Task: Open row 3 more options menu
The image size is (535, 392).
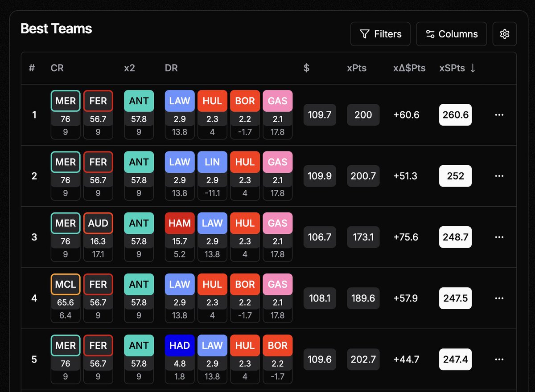Action: [x=499, y=237]
